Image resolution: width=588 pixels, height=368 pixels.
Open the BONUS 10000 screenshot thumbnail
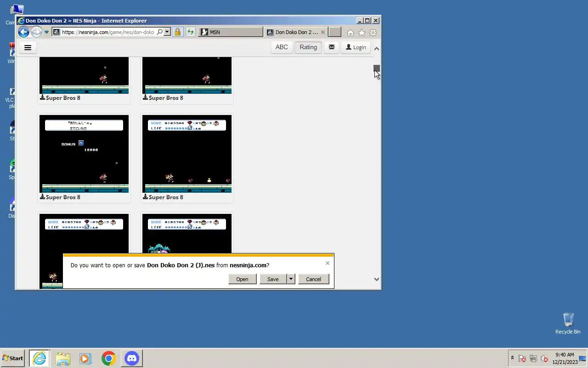(x=84, y=154)
